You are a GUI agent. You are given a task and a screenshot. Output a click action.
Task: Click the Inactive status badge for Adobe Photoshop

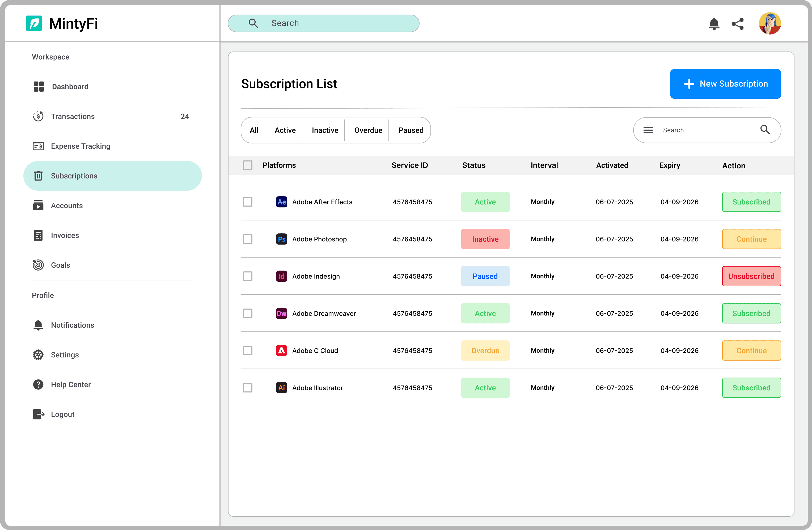[485, 239]
